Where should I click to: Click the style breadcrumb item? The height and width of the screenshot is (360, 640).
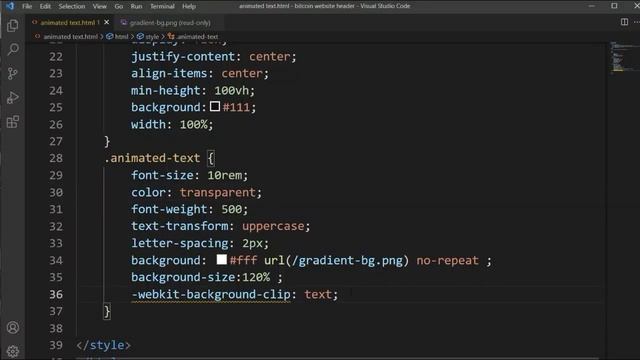pos(152,36)
